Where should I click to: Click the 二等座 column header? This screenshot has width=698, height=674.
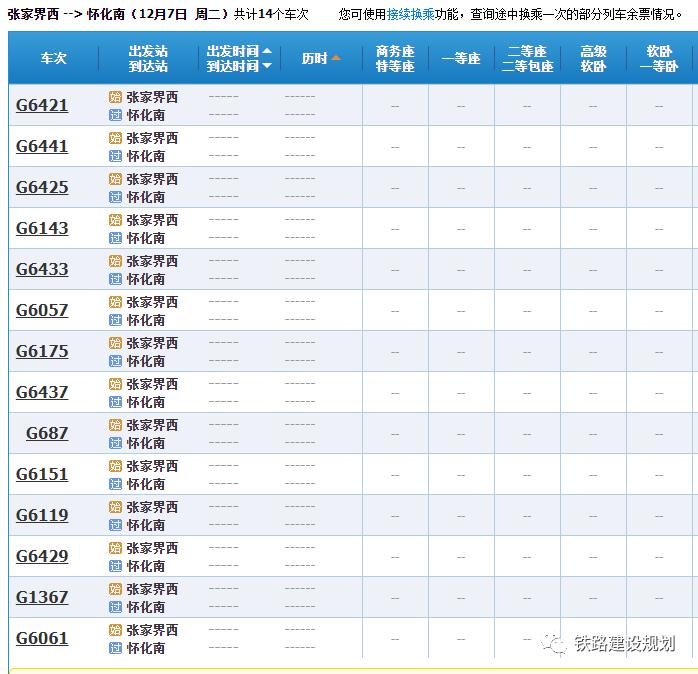click(x=526, y=51)
